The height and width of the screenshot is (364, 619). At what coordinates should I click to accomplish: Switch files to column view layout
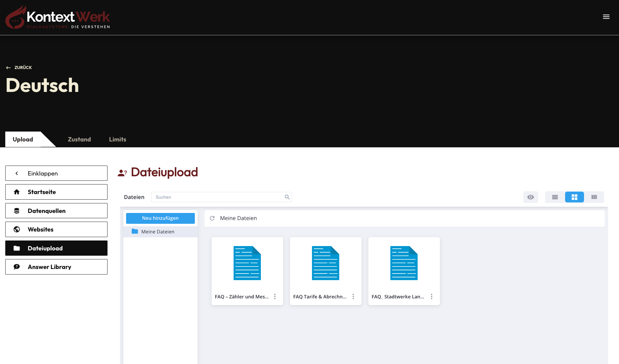pyautogui.click(x=594, y=197)
